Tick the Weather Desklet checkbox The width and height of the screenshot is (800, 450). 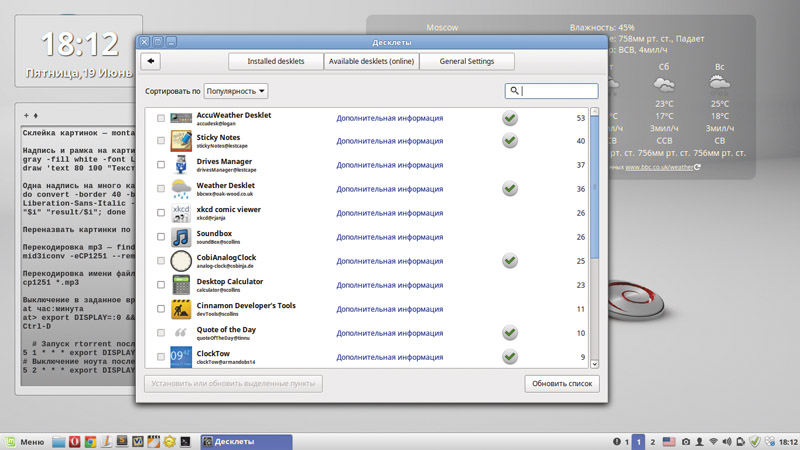point(161,189)
